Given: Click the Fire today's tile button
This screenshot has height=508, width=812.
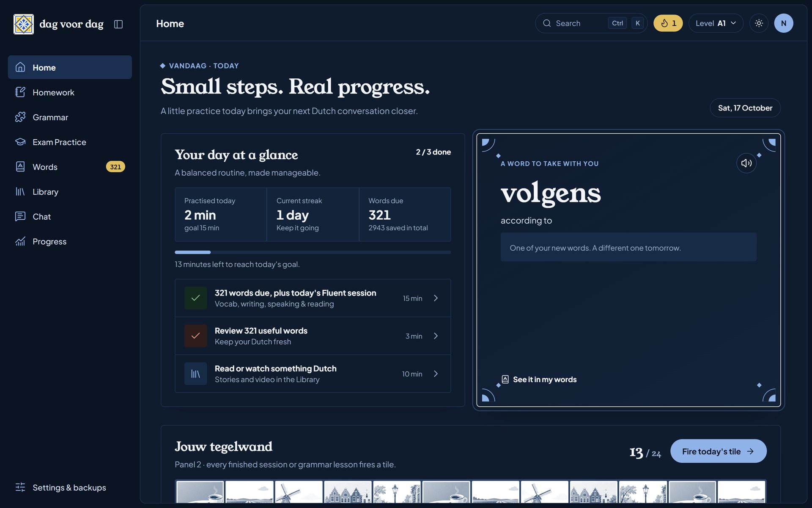Looking at the screenshot, I should [x=718, y=451].
